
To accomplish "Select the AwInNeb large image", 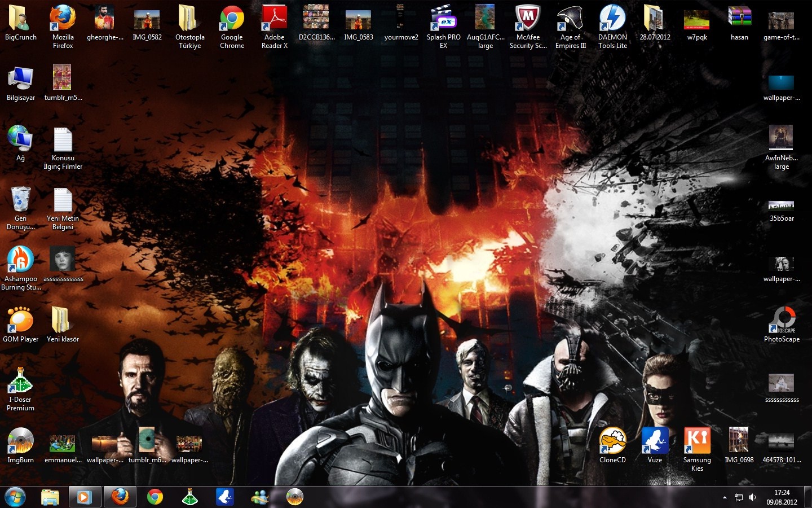I will coord(782,137).
